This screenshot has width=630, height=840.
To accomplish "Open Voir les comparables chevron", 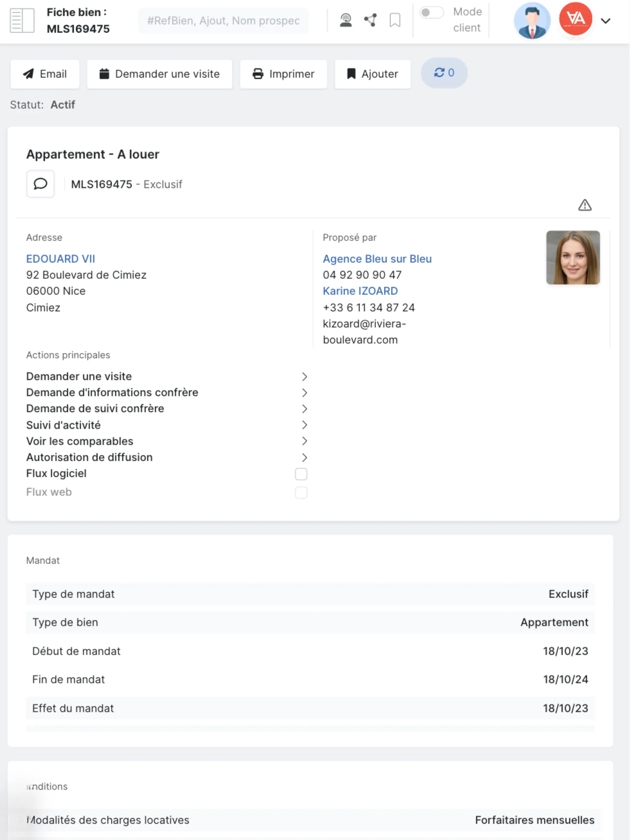I will coord(304,441).
